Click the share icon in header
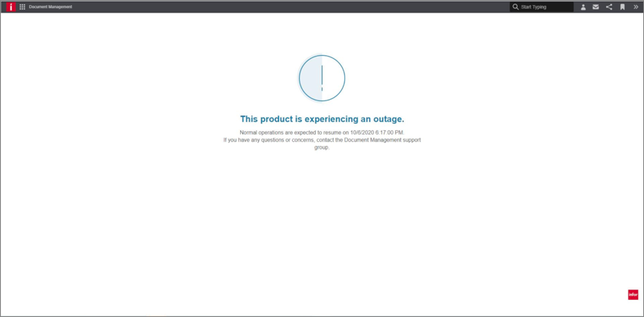 coord(609,7)
